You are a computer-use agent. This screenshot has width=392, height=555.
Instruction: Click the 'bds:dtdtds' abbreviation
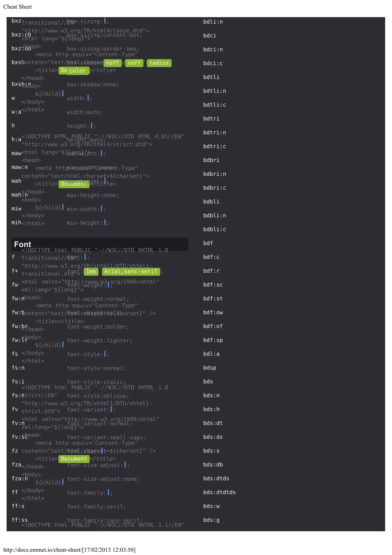[x=219, y=492]
